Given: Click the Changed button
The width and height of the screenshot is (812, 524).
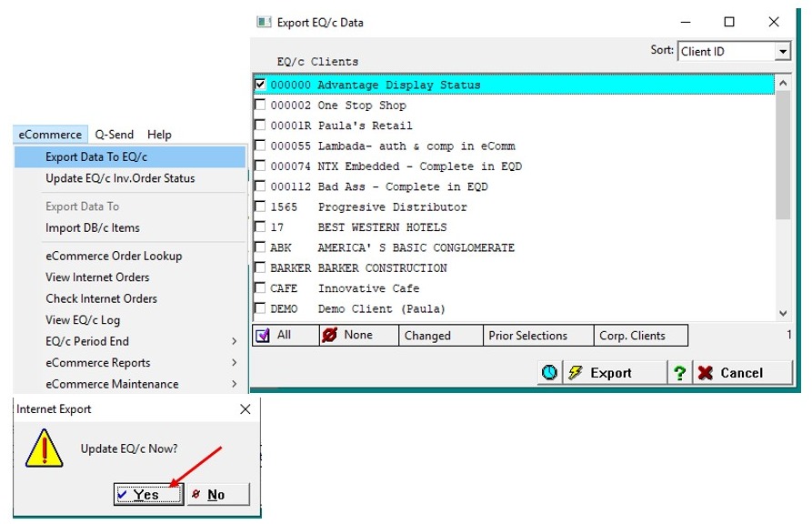Looking at the screenshot, I should tap(441, 335).
